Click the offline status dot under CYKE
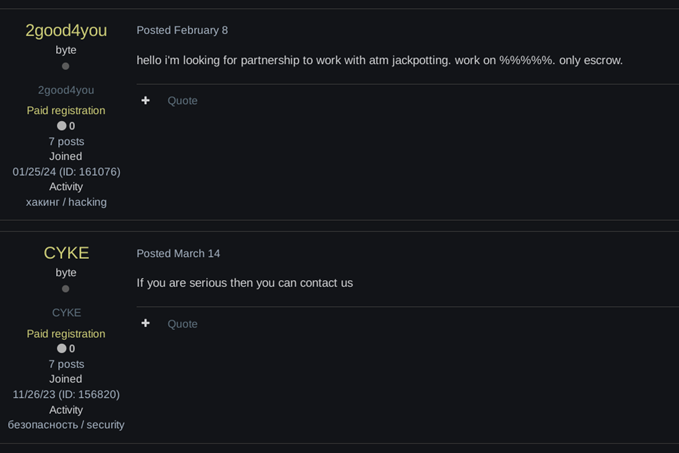Image resolution: width=679 pixels, height=453 pixels. (65, 289)
